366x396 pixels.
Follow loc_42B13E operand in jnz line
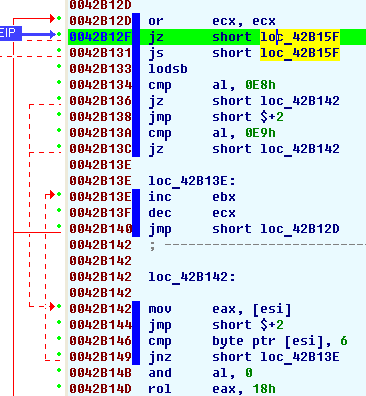(x=300, y=357)
